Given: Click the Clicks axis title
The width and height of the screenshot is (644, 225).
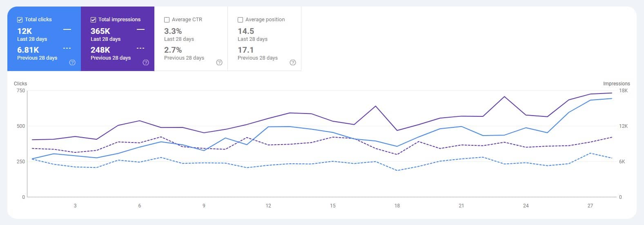Looking at the screenshot, I should (20, 84).
